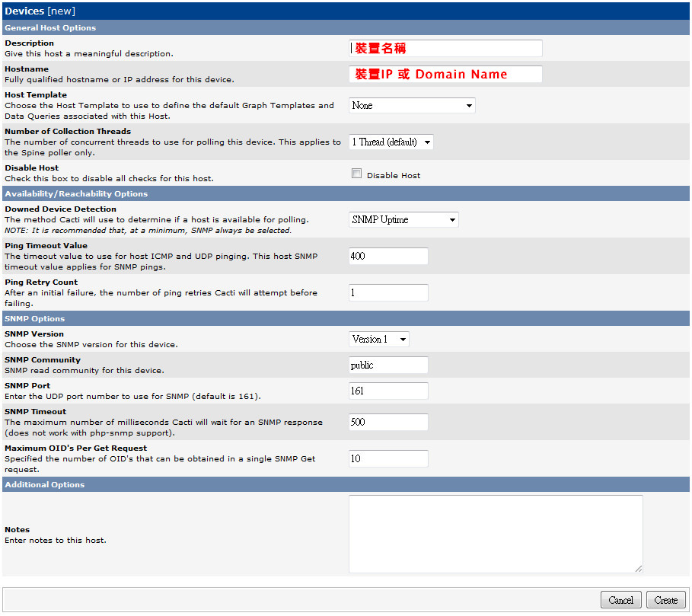
Task: Click the Ping Retry Count field
Action: [x=388, y=292]
